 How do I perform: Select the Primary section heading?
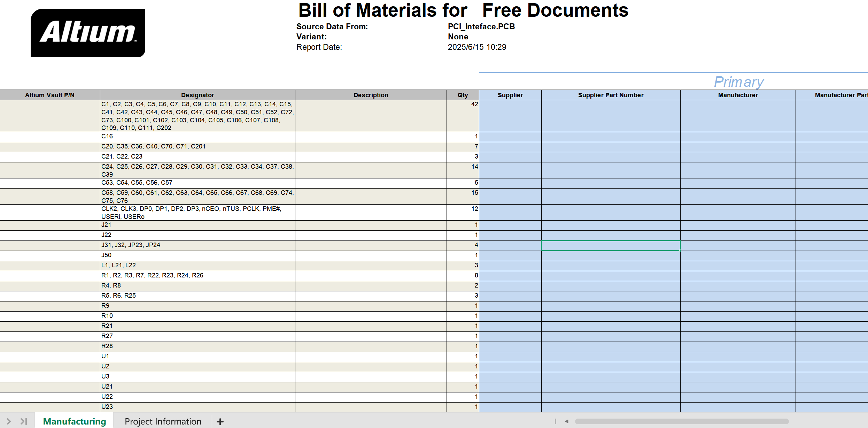tap(738, 82)
